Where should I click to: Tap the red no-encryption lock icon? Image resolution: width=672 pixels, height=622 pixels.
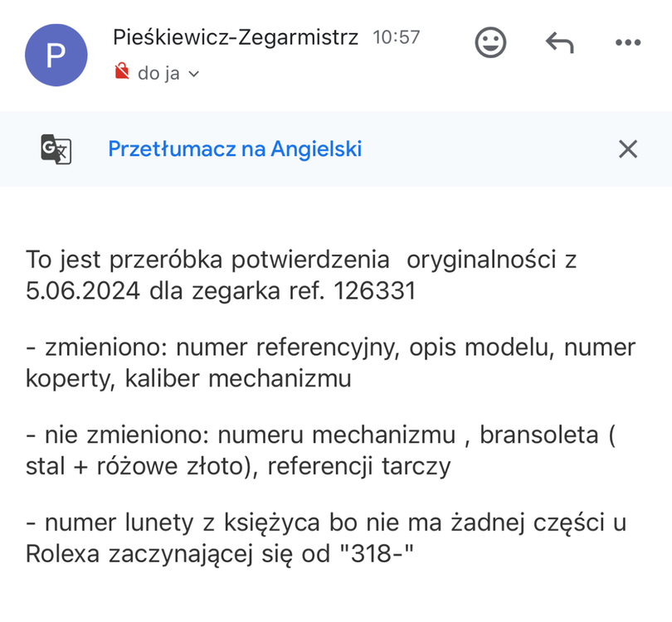point(122,73)
